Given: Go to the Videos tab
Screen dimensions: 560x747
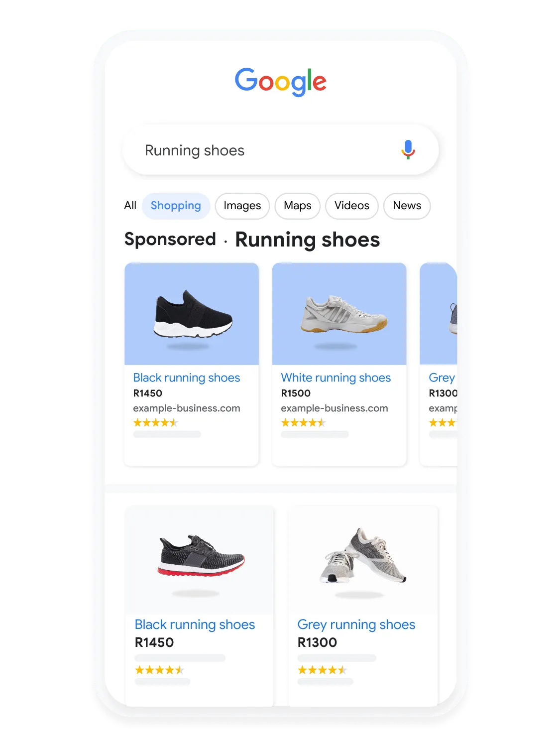Looking at the screenshot, I should point(352,206).
